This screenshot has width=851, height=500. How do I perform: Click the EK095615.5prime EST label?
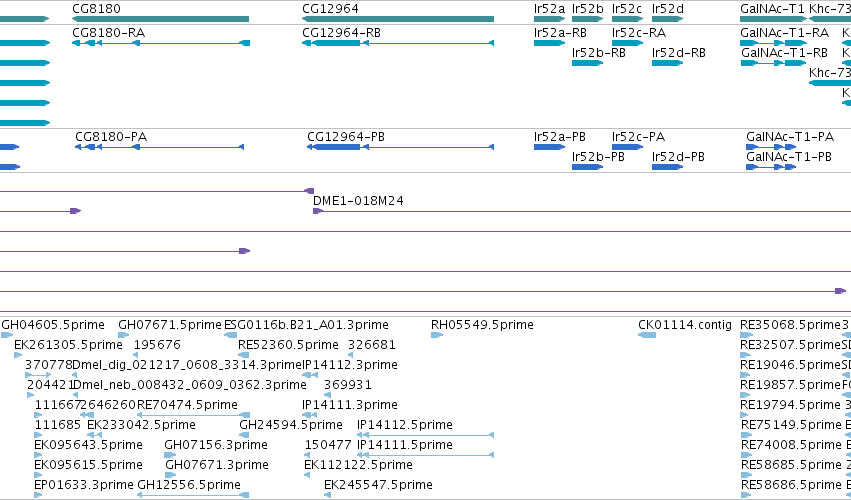(88, 465)
